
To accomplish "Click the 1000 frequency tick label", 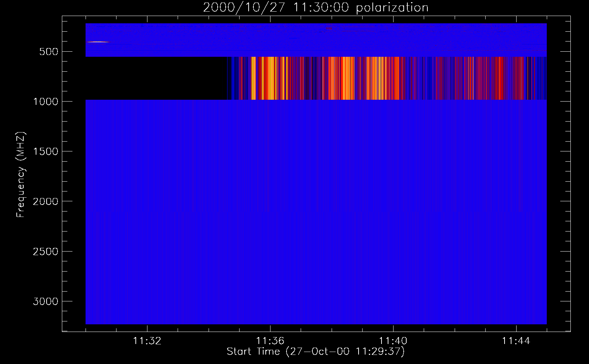I will [46, 102].
